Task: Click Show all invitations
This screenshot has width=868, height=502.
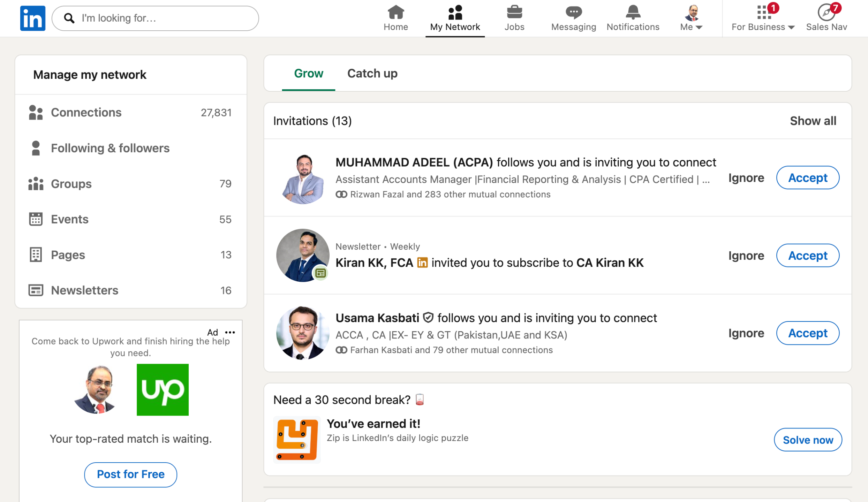Action: (x=813, y=121)
